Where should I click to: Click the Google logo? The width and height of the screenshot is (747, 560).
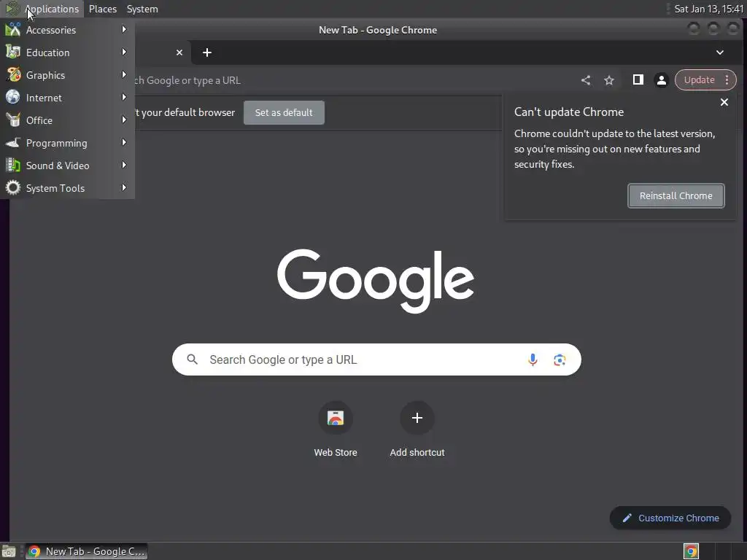(x=376, y=281)
